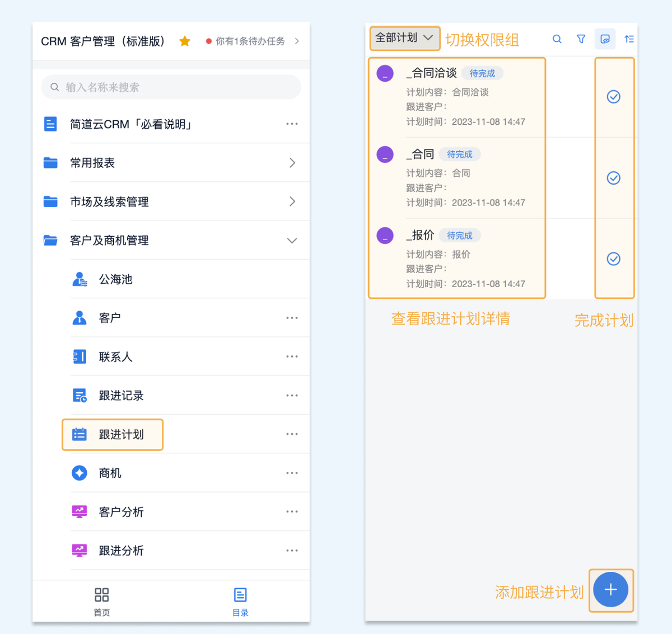Click the 市场及线索管理 folder icon

(x=50, y=201)
